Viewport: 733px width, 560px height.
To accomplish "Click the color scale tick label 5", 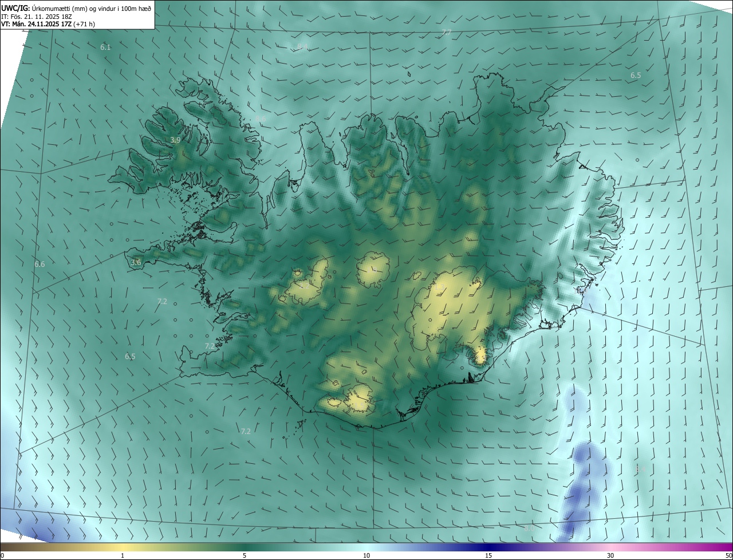I will 245,555.
